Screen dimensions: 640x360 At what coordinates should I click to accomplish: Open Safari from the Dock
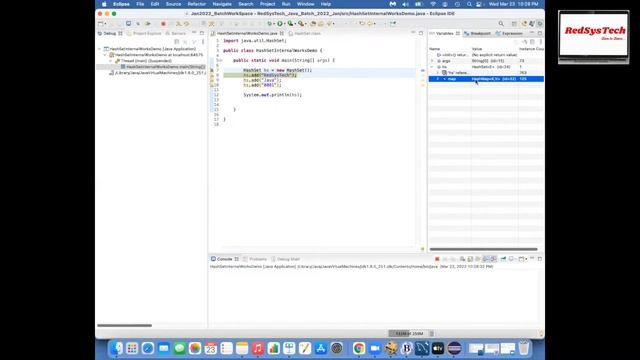[x=148, y=348]
